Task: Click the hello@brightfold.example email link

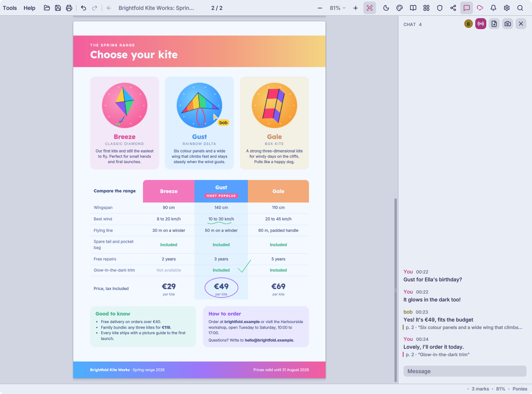Action: (269, 340)
